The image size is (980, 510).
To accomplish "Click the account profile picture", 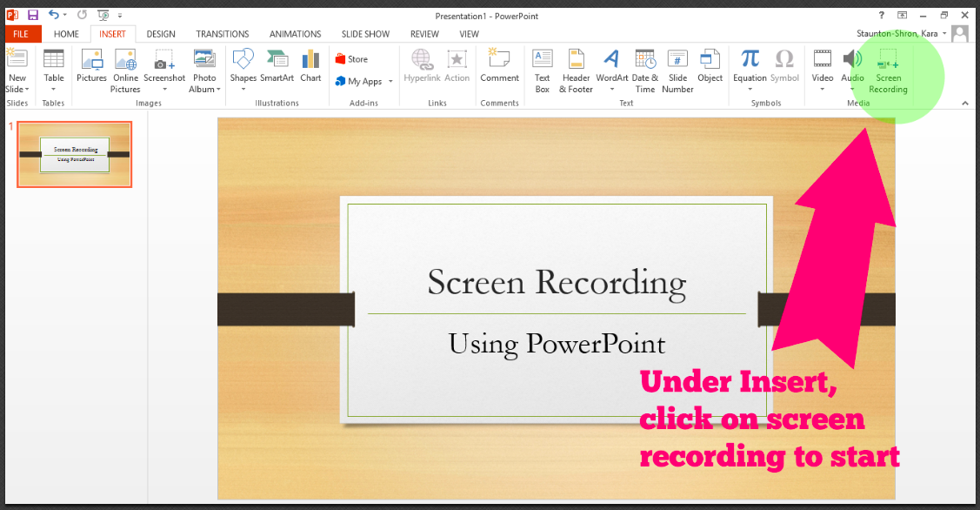I will [959, 34].
